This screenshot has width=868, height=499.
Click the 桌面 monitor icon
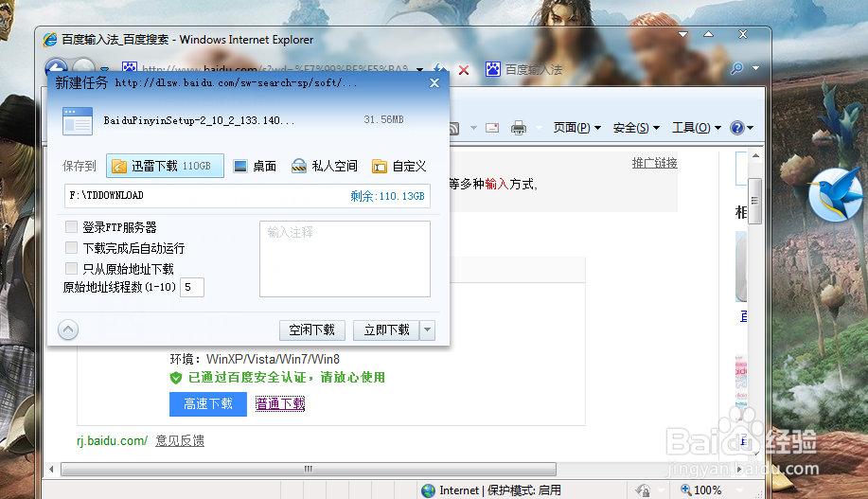coord(240,166)
